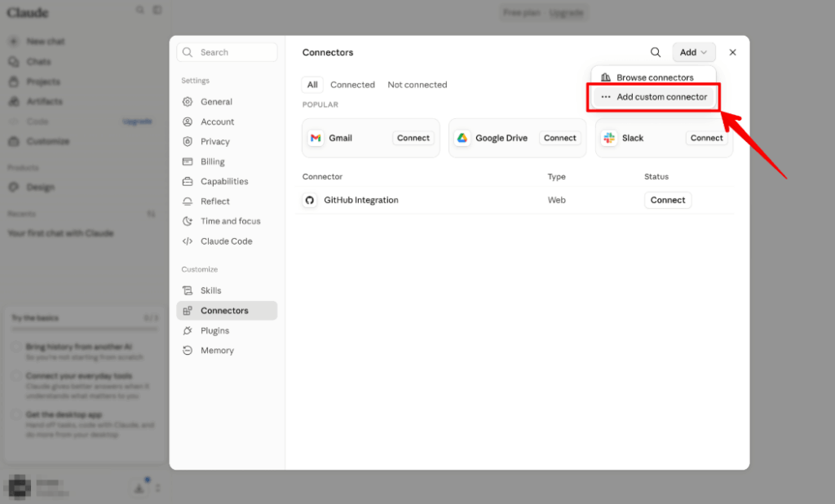Viewport: 835px width, 504px height.
Task: Select Connectors in the settings sidebar
Action: (227, 311)
